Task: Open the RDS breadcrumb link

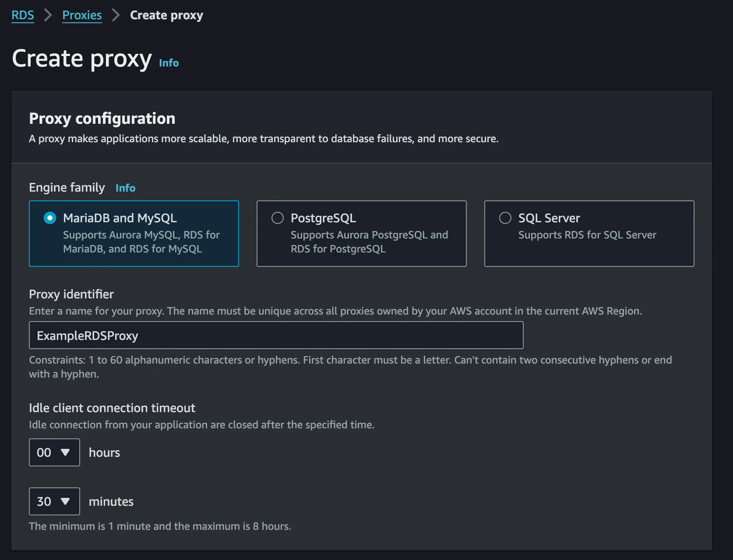Action: tap(23, 15)
